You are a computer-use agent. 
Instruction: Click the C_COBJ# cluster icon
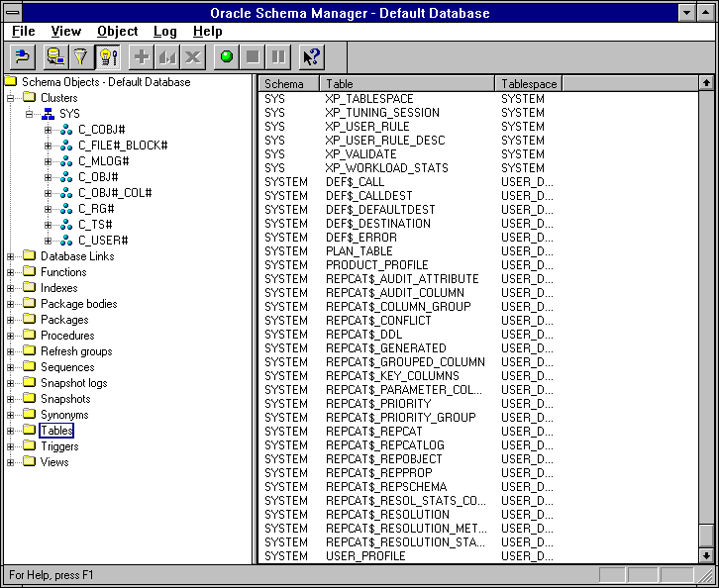pos(65,130)
